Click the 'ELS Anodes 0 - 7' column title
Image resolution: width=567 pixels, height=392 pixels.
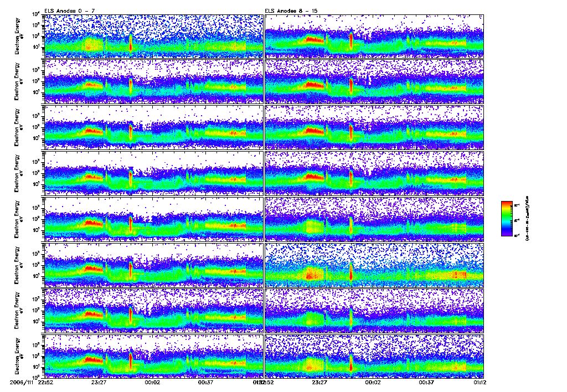click(69, 11)
